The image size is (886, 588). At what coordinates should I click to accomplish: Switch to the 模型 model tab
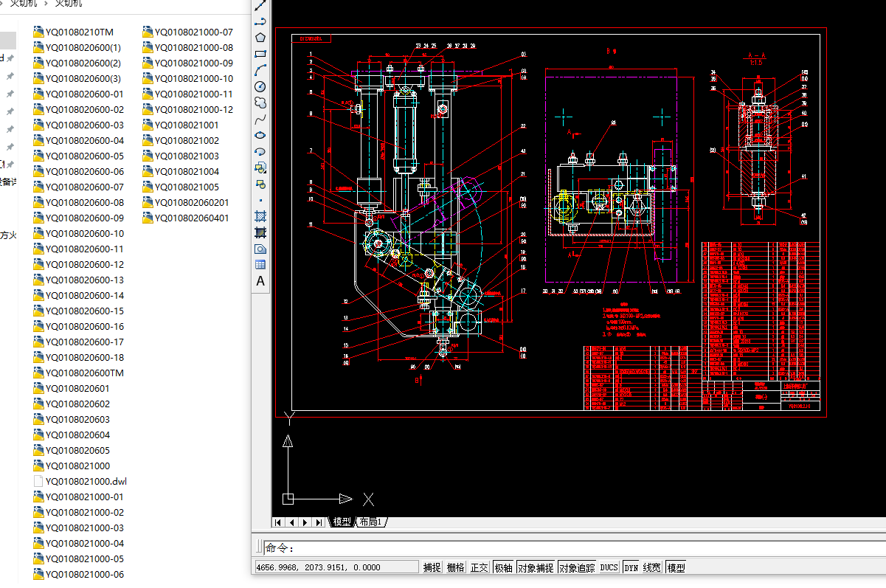(342, 522)
